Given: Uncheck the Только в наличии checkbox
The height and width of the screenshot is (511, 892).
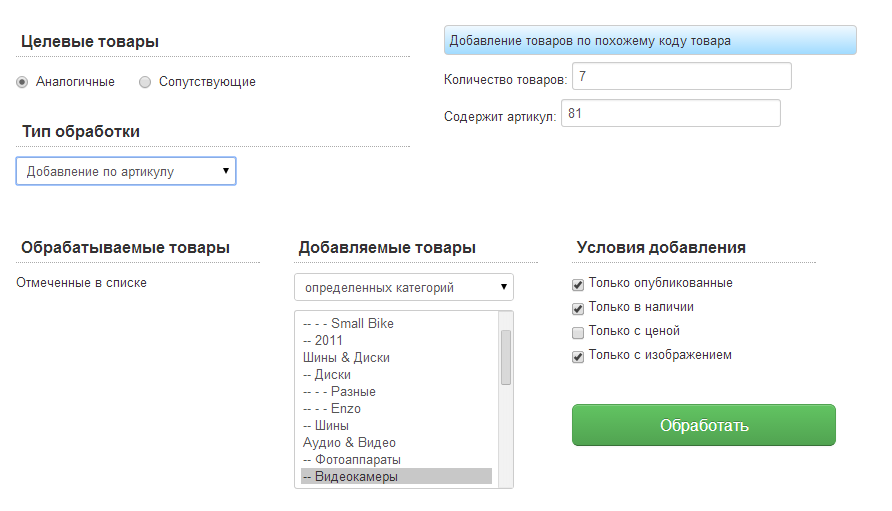Looking at the screenshot, I should tap(578, 308).
